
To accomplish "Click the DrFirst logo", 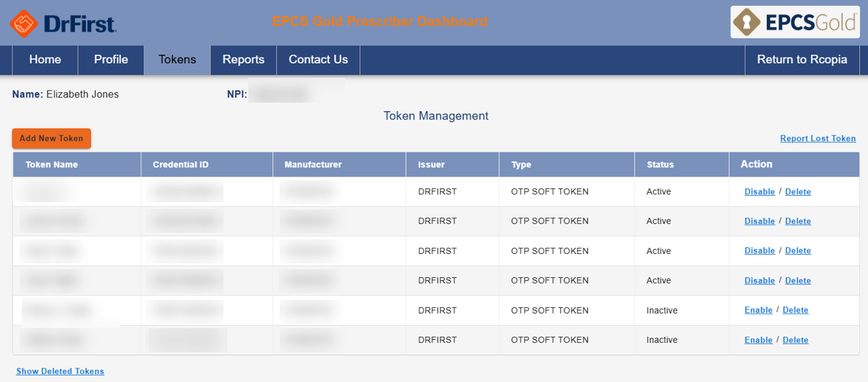I will [63, 23].
